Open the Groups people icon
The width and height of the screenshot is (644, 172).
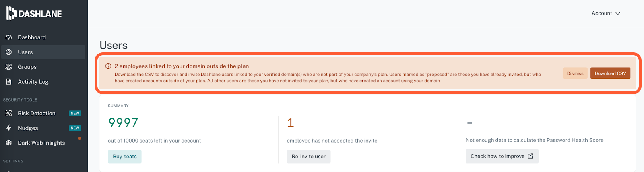[x=8, y=67]
